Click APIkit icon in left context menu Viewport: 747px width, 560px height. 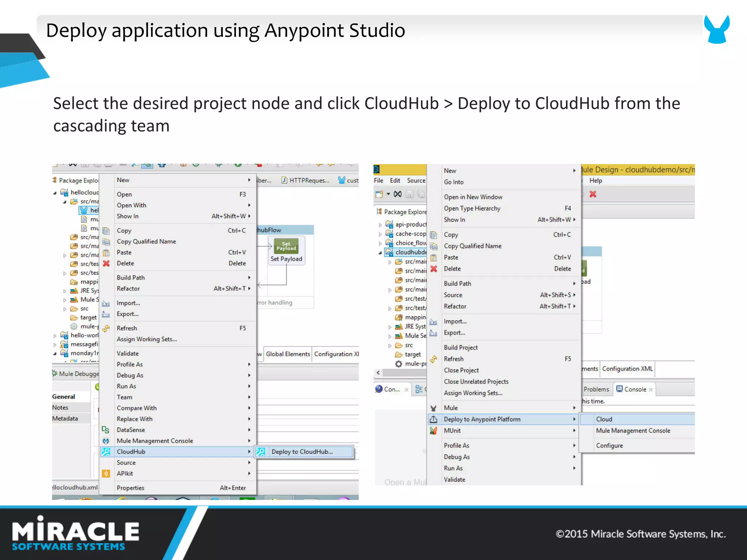(x=105, y=473)
